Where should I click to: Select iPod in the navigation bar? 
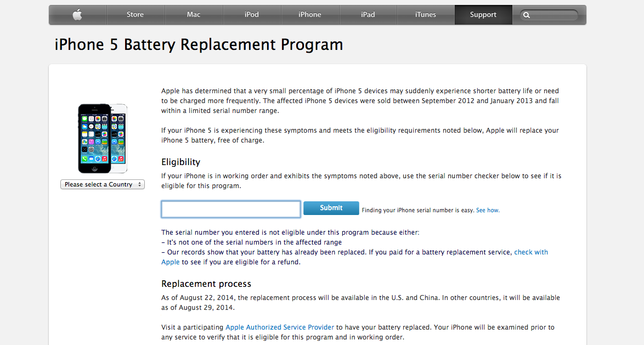point(252,15)
